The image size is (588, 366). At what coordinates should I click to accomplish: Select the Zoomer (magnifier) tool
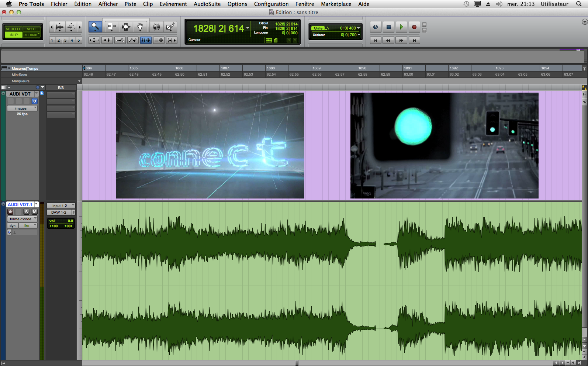(x=95, y=27)
